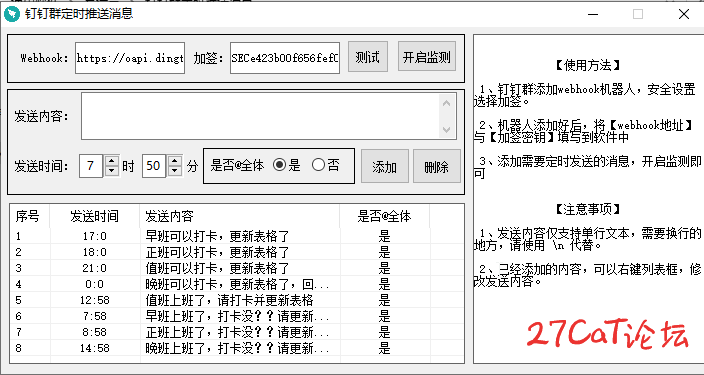The width and height of the screenshot is (704, 375).
Task: Click the 【使用方法】 heading
Action: [587, 66]
